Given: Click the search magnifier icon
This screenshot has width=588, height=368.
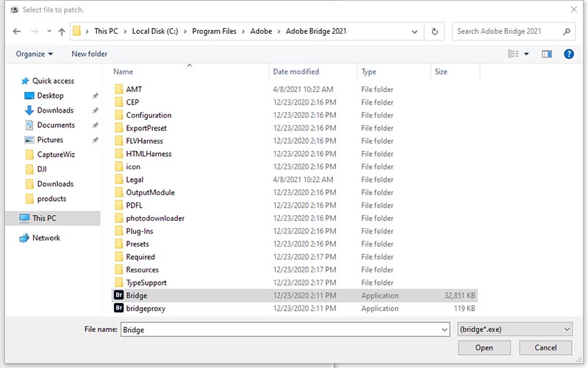Looking at the screenshot, I should (567, 32).
